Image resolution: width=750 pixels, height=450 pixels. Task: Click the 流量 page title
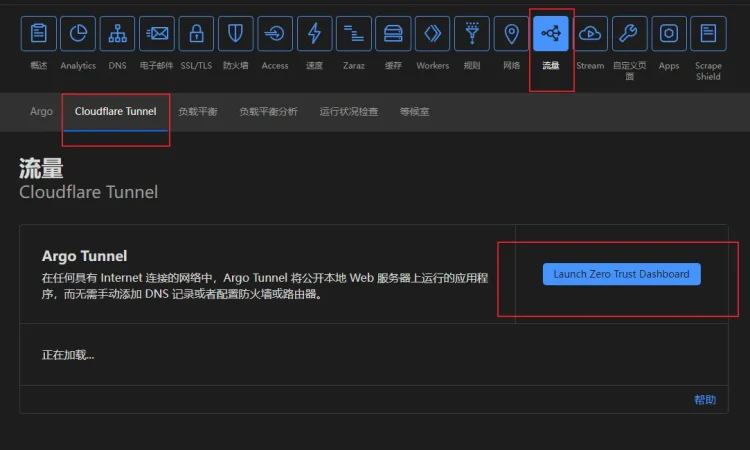coord(41,168)
